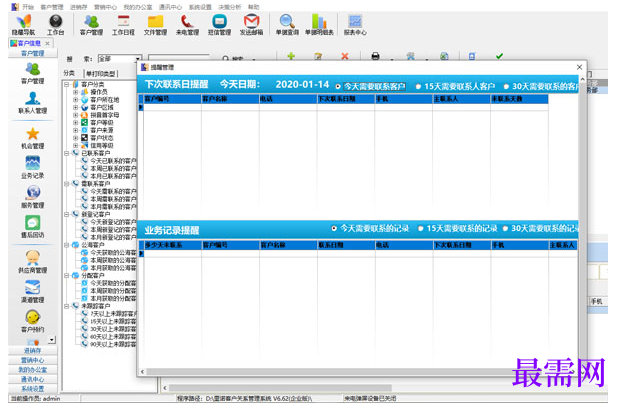Viewport: 624px width, 404px height.
Task: Click the green checkmark toolbar icon
Action: point(499,56)
